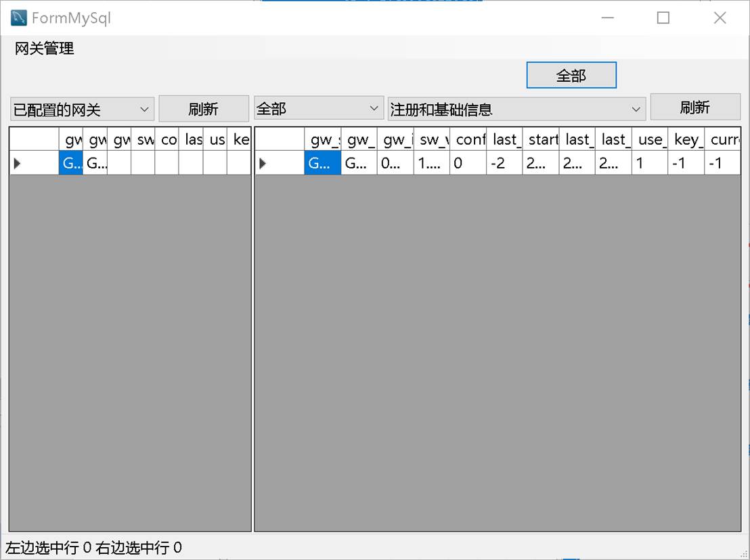Click the highlighted G... cell in right grid
Image resolution: width=750 pixels, height=560 pixels.
click(323, 164)
